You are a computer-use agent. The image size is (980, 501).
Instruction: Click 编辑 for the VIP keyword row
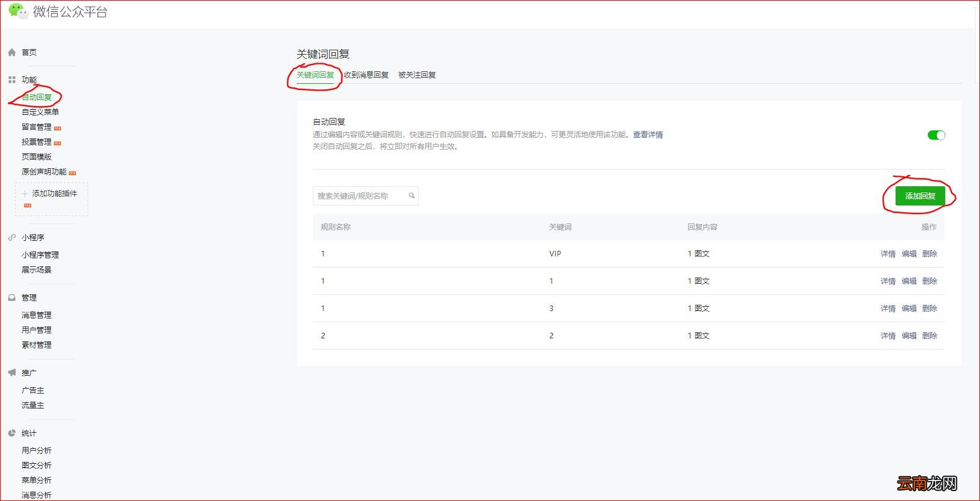[x=909, y=254]
